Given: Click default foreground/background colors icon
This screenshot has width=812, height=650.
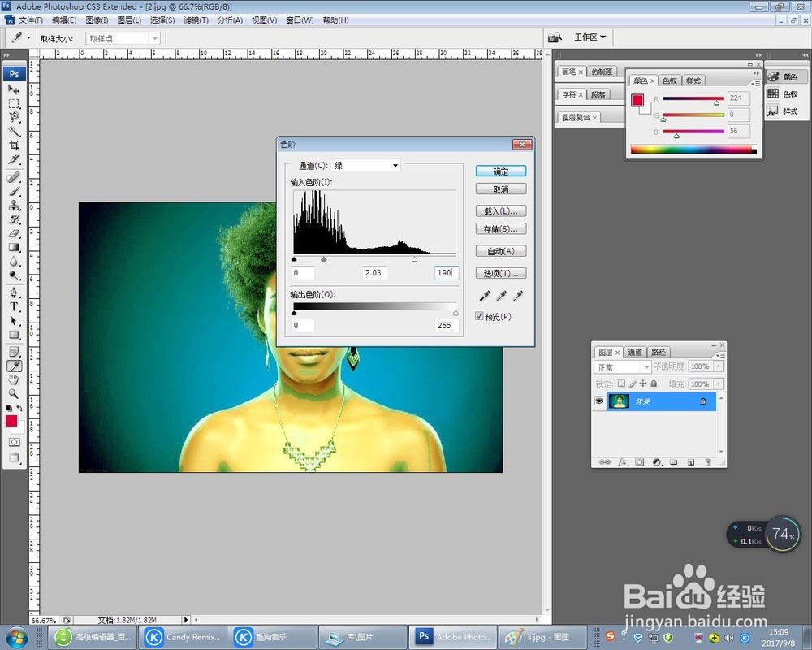Looking at the screenshot, I should coord(8,409).
